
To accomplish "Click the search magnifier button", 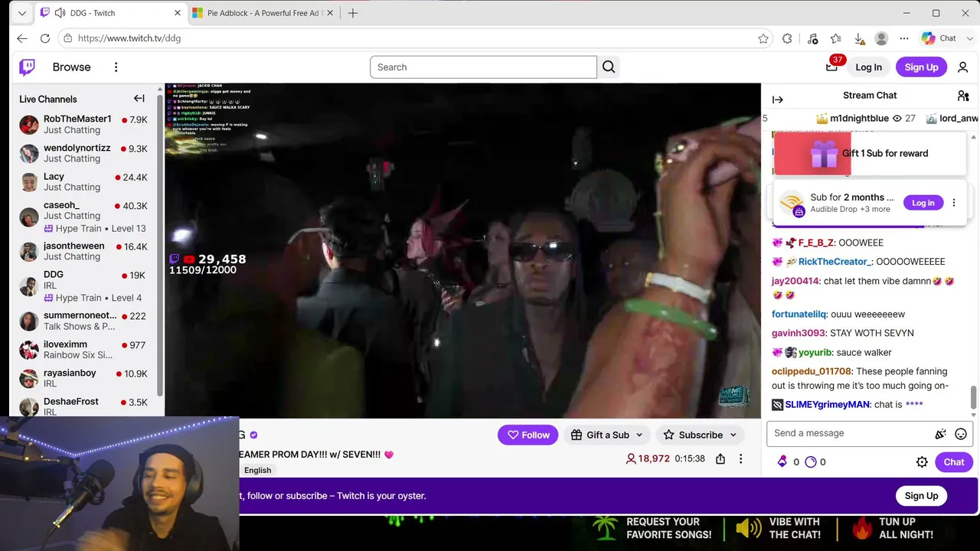I will (x=609, y=67).
